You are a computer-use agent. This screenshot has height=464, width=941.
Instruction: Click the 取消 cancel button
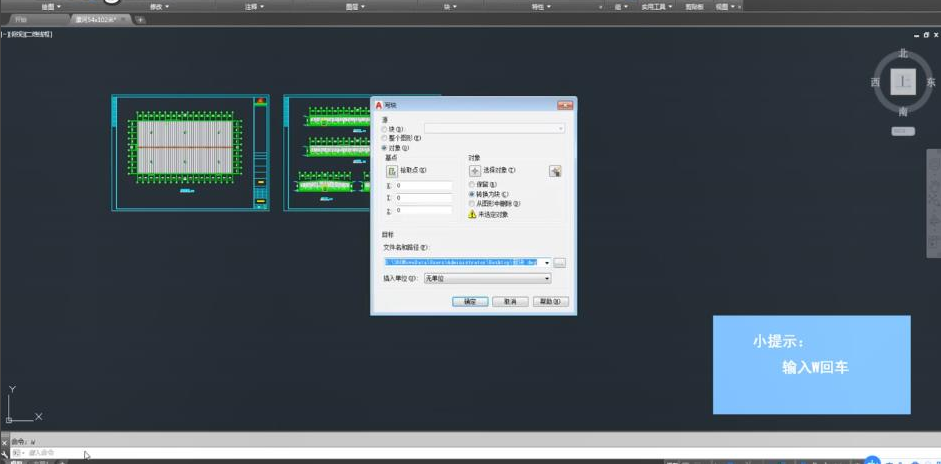point(510,302)
